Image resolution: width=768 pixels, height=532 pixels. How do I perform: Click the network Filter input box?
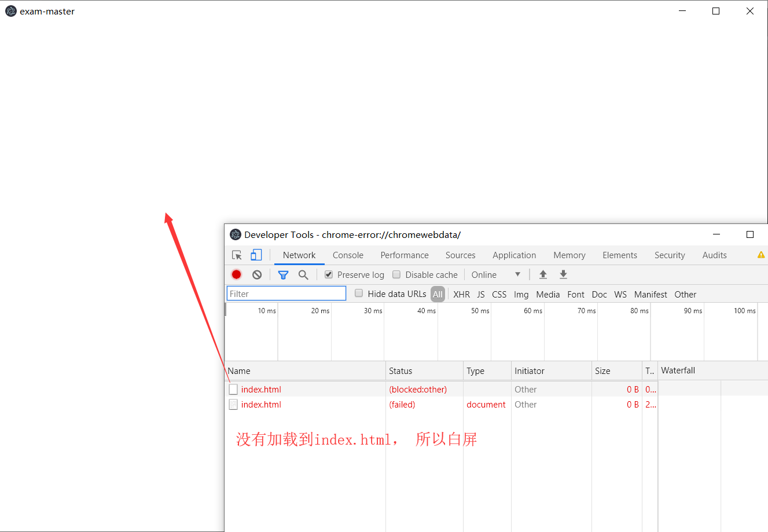pyautogui.click(x=286, y=293)
